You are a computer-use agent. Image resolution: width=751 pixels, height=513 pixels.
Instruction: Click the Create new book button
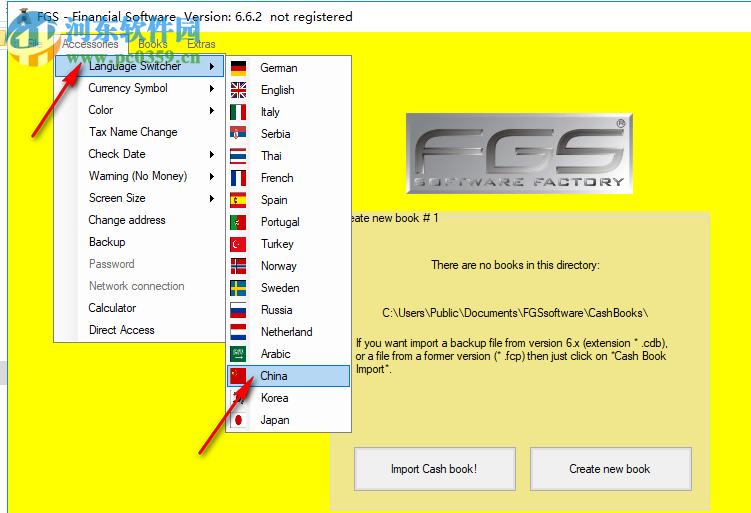tap(611, 469)
